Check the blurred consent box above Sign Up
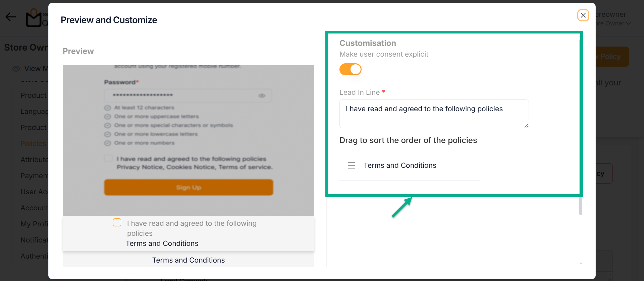The height and width of the screenshot is (281, 644). click(108, 158)
